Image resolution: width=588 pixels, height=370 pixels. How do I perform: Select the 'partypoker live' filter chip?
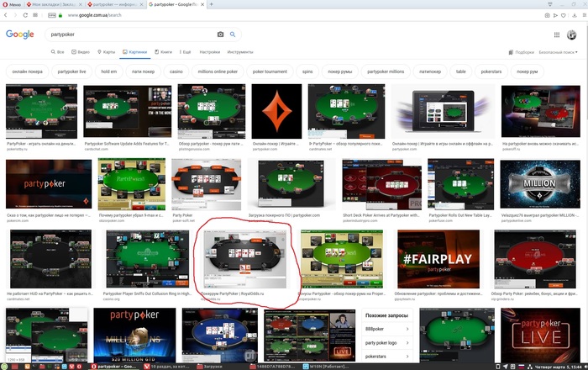click(x=71, y=71)
